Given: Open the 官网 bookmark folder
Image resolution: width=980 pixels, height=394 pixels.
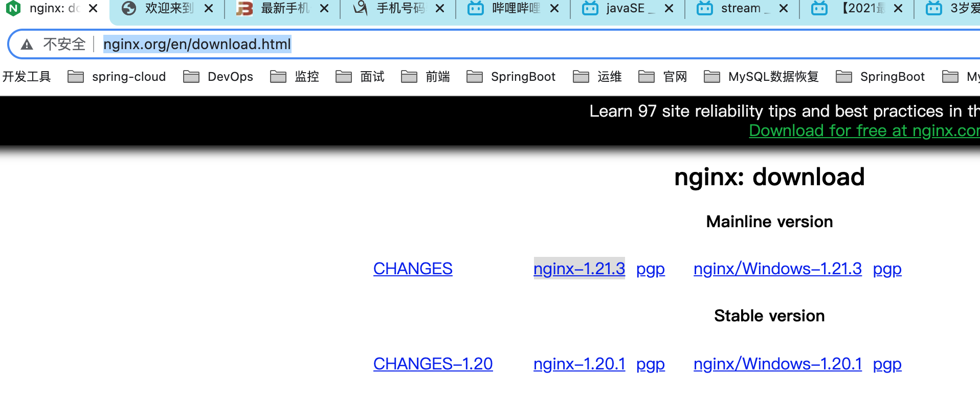Looking at the screenshot, I should tap(663, 77).
